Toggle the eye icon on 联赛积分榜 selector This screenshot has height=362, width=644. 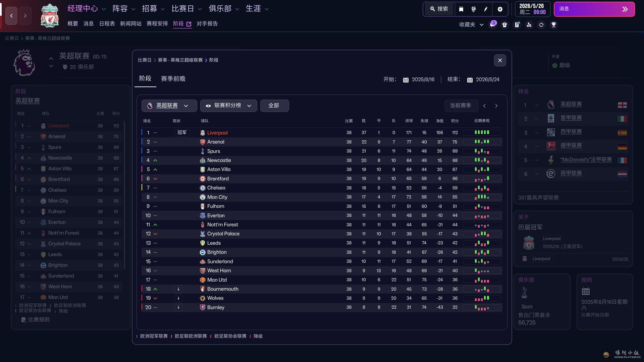tap(209, 106)
